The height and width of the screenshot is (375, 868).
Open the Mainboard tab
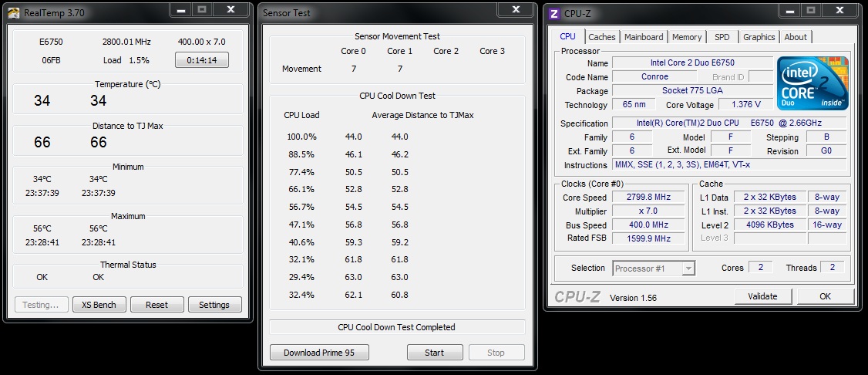pos(644,37)
